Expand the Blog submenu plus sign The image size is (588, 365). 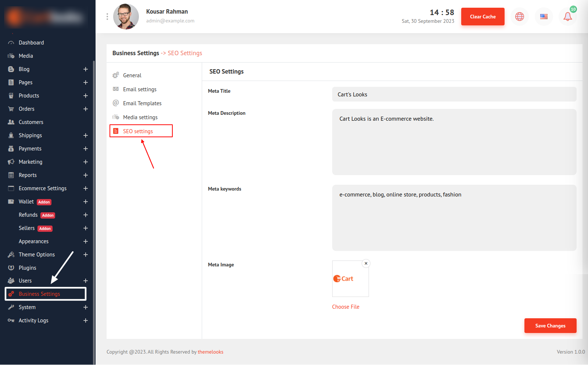pyautogui.click(x=85, y=69)
